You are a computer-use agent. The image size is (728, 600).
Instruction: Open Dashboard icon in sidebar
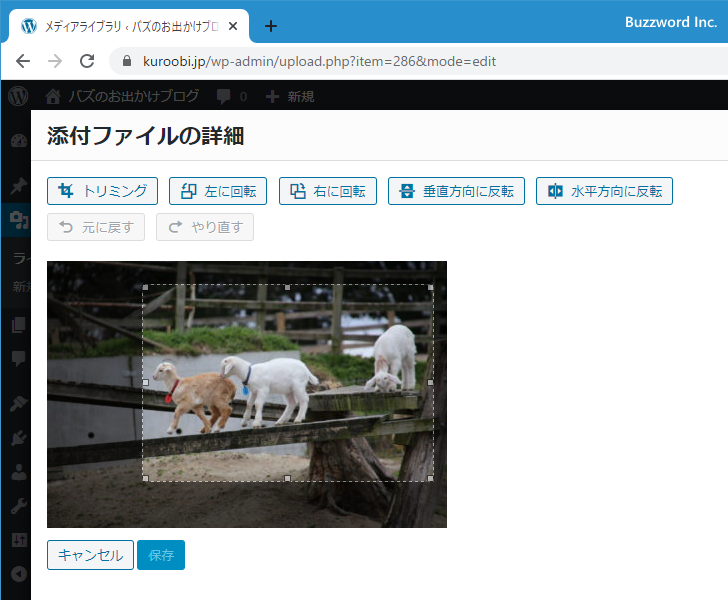point(19,140)
